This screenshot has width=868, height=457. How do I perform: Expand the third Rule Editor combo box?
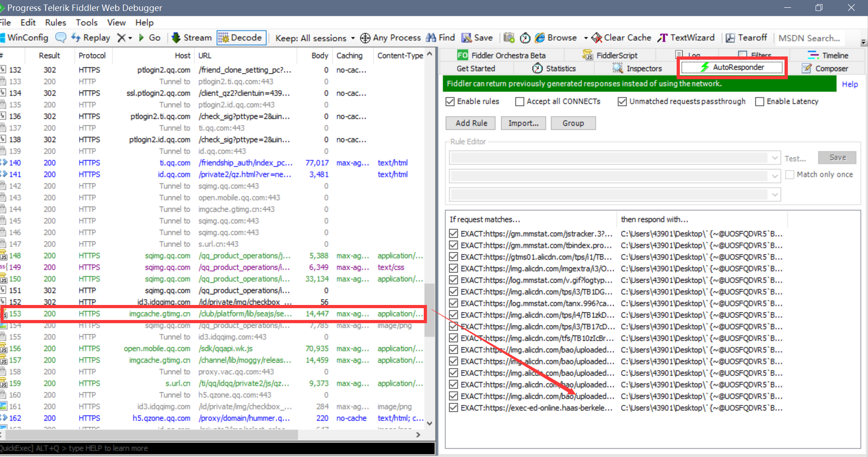[775, 195]
